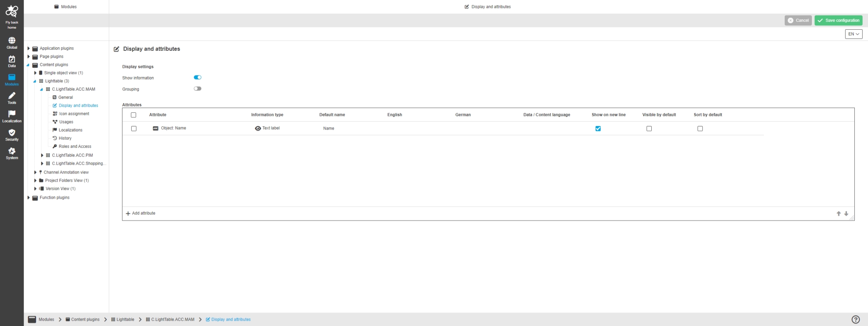The width and height of the screenshot is (868, 326).
Task: Click the Application plugins folder icon
Action: [x=35, y=49]
